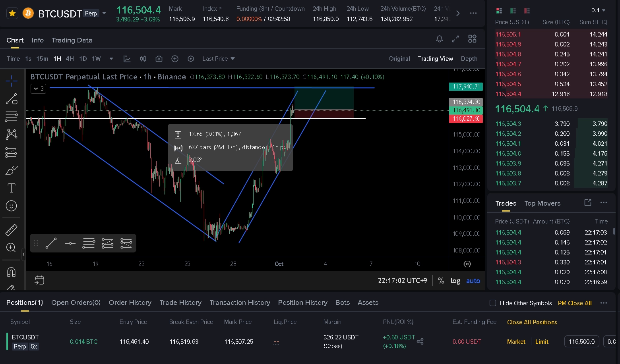Viewport: 620px width, 364px height.
Task: Click the PM Close All link
Action: click(575, 303)
